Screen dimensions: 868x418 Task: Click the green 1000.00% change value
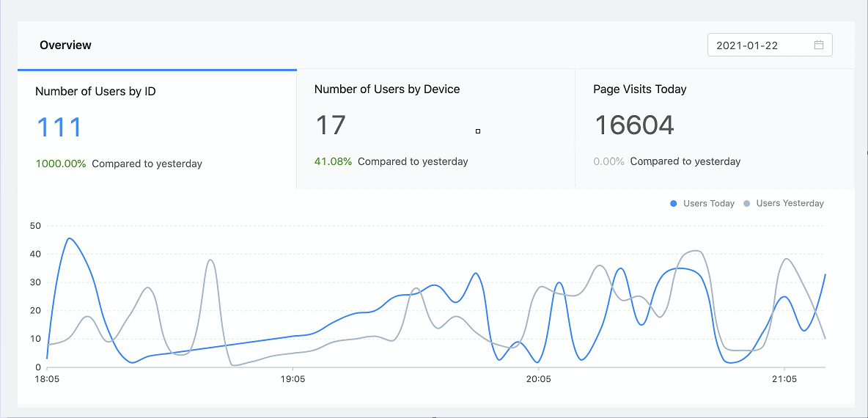[61, 164]
